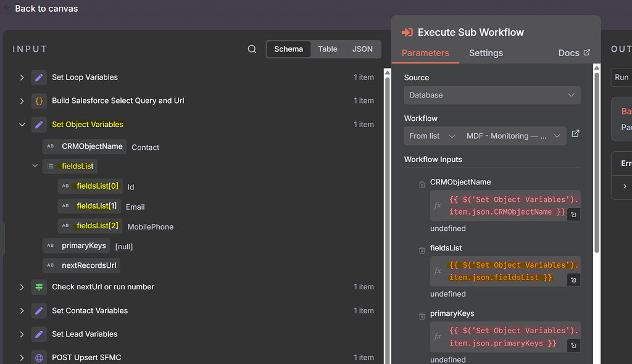Click Build Salesforce Select Query code icon

[39, 101]
